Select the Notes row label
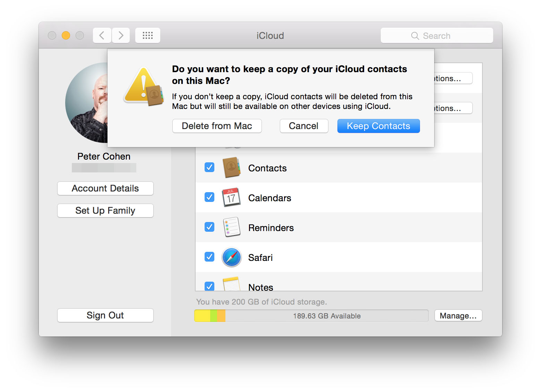The image size is (541, 392). pos(261,287)
